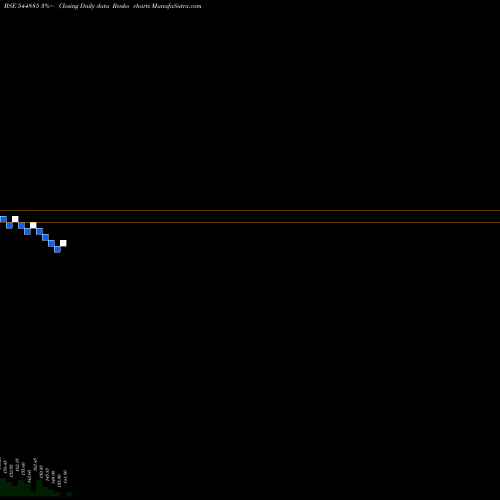Viewport: 500px width, 500px height.
Task: Select the lowest blue Renko brick
Action: point(57,249)
